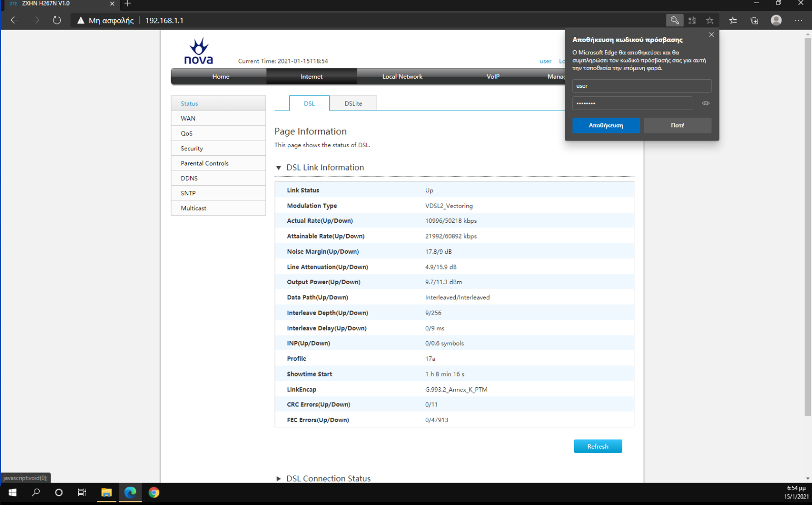Open Parental Controls in sidebar

tap(218, 163)
